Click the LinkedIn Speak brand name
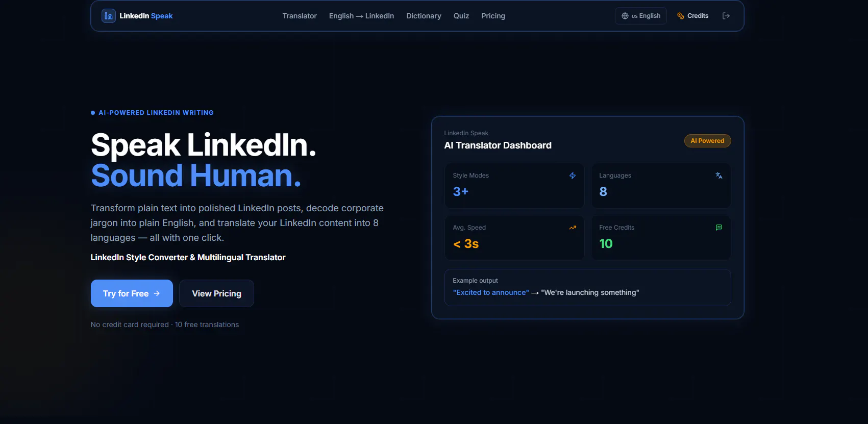Viewport: 868px width, 424px height. [146, 16]
